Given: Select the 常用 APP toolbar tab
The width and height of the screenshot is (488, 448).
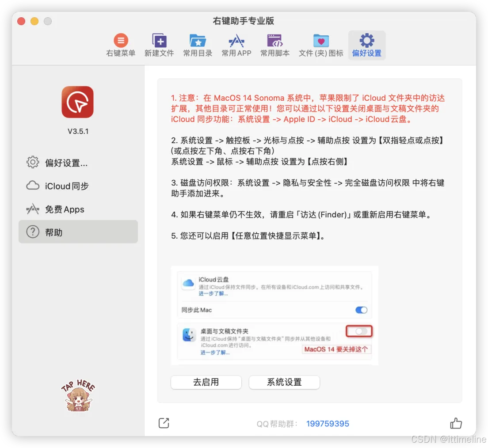Looking at the screenshot, I should 236,45.
